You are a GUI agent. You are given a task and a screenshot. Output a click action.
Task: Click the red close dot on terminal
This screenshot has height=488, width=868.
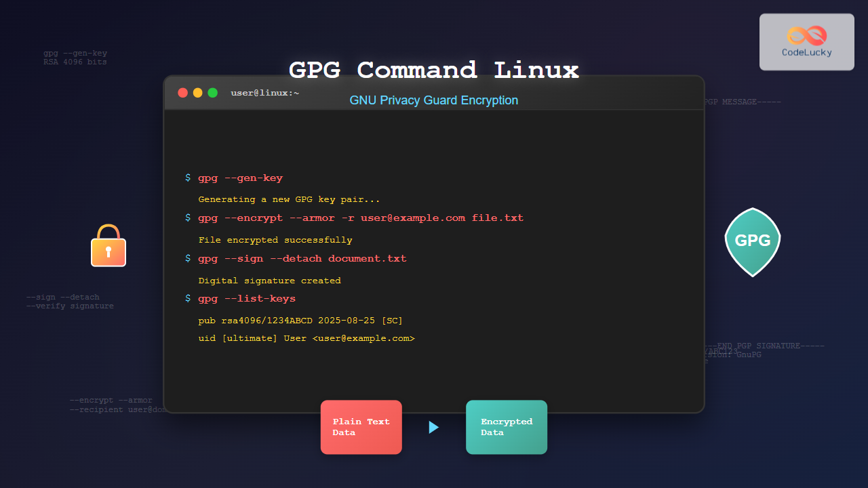tap(182, 93)
